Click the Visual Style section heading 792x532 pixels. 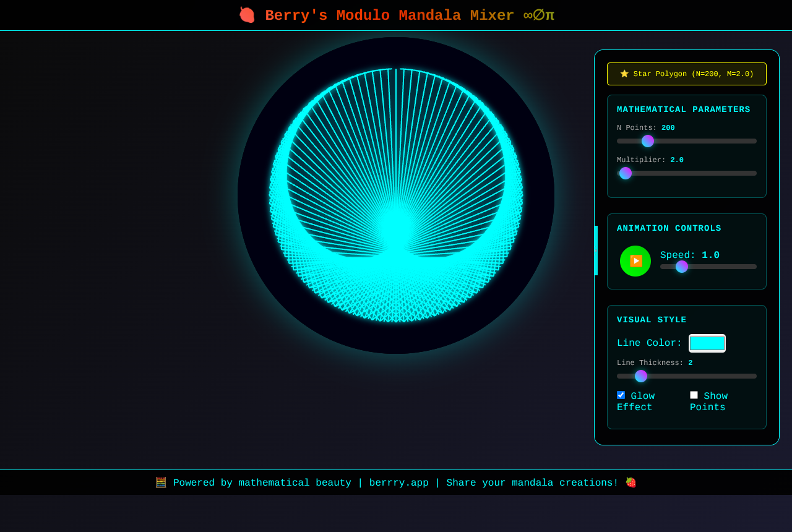[652, 320]
